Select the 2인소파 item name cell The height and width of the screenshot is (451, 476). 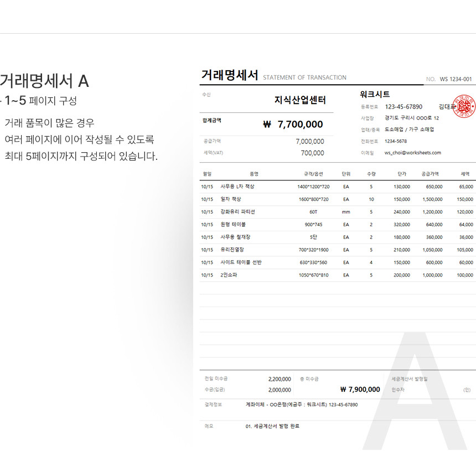click(x=228, y=275)
